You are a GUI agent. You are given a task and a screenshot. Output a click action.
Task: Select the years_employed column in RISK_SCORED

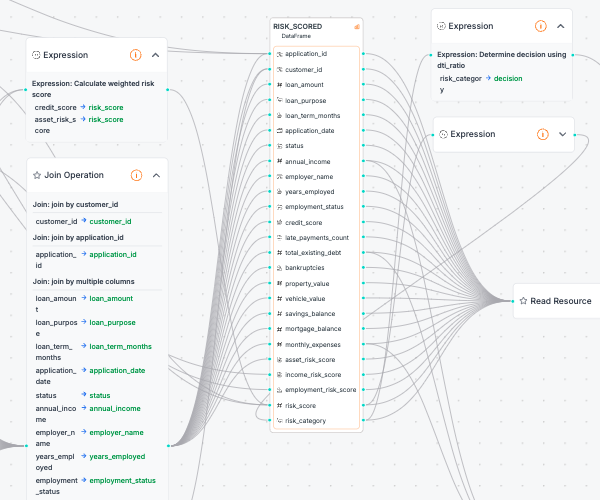(316, 192)
